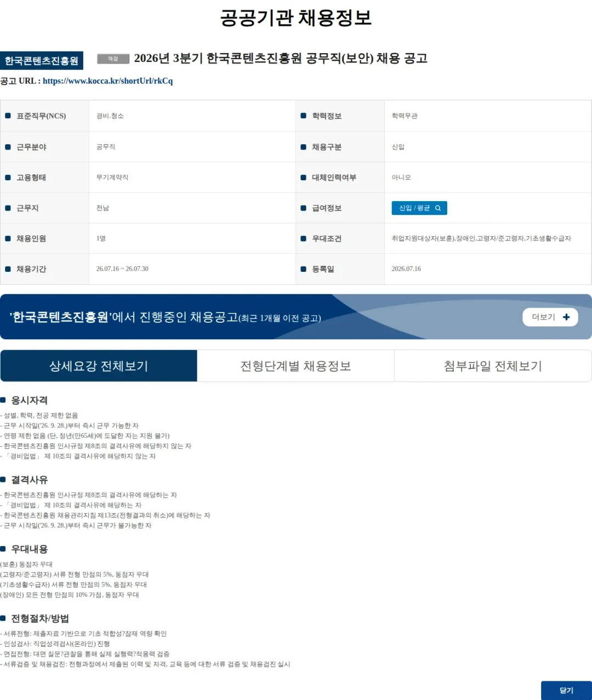Screen dimensions: 592x700
Task: Click the 등록일 label
Action: click(323, 269)
